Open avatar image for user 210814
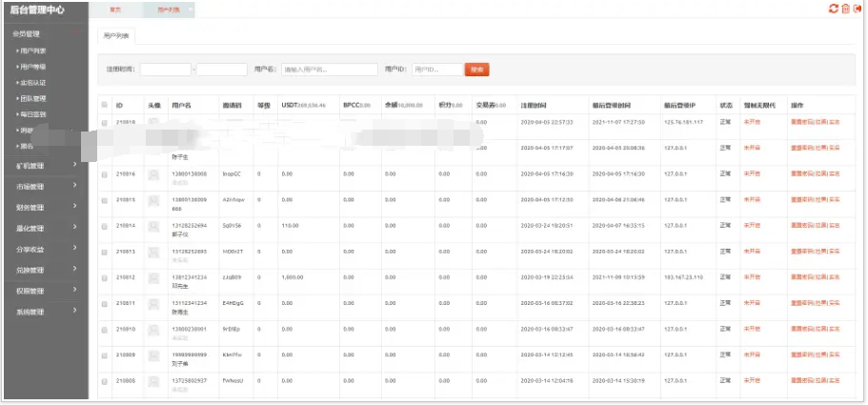The image size is (868, 405). tap(153, 226)
